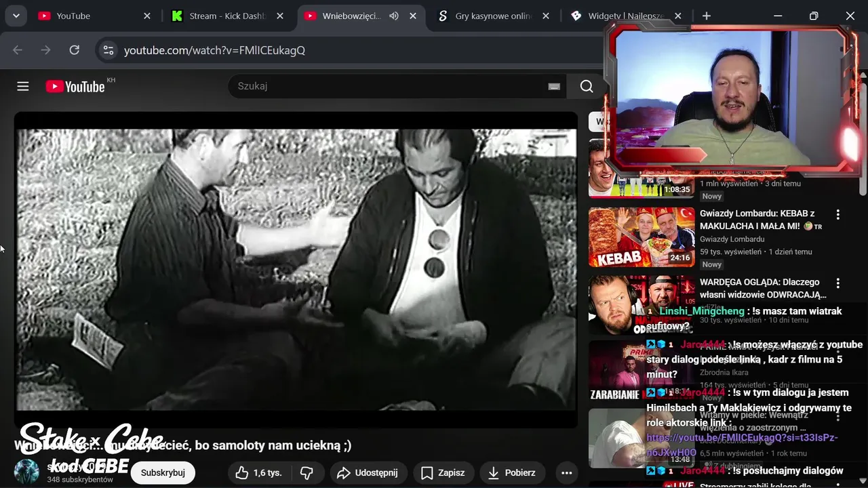Image resolution: width=868 pixels, height=488 pixels.
Task: Open the channel avatar
Action: pos(27,472)
